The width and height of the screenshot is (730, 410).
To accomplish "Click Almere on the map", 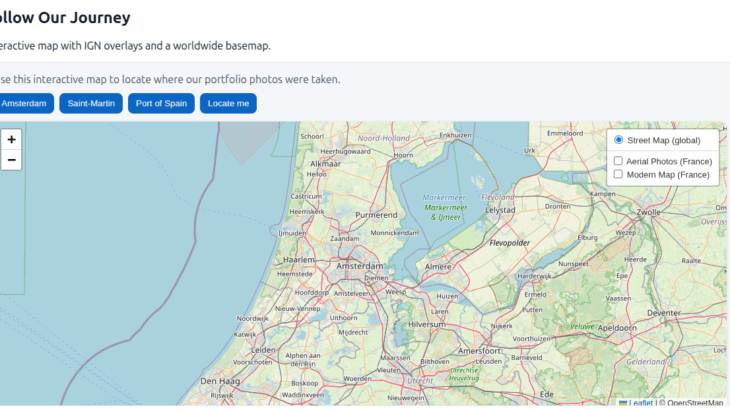I will (439, 267).
